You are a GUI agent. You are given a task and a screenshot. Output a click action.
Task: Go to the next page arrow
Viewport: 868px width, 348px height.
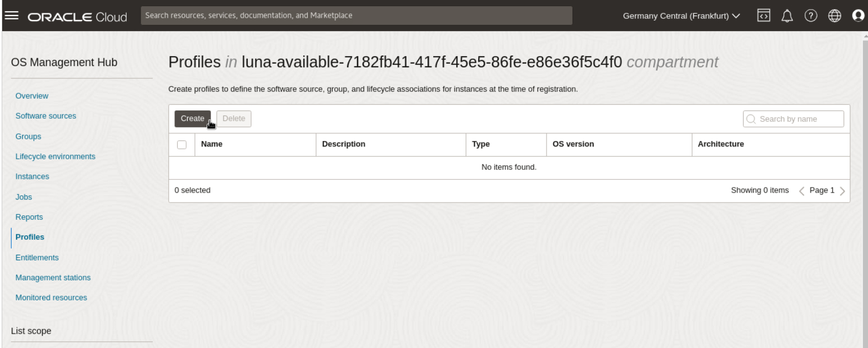pos(842,191)
